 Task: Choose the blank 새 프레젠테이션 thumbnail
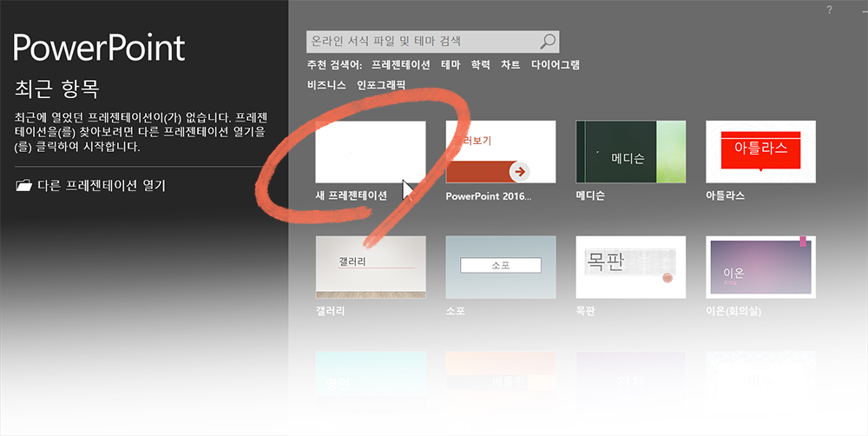(371, 152)
